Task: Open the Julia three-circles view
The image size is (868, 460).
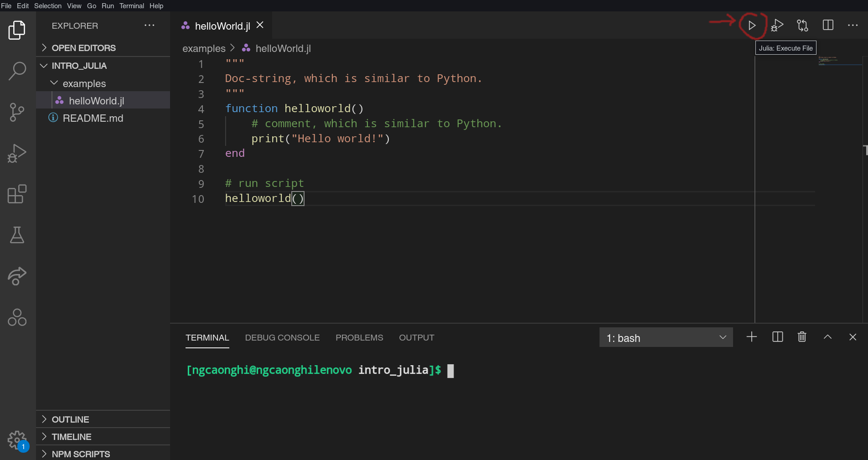Action: point(17,317)
